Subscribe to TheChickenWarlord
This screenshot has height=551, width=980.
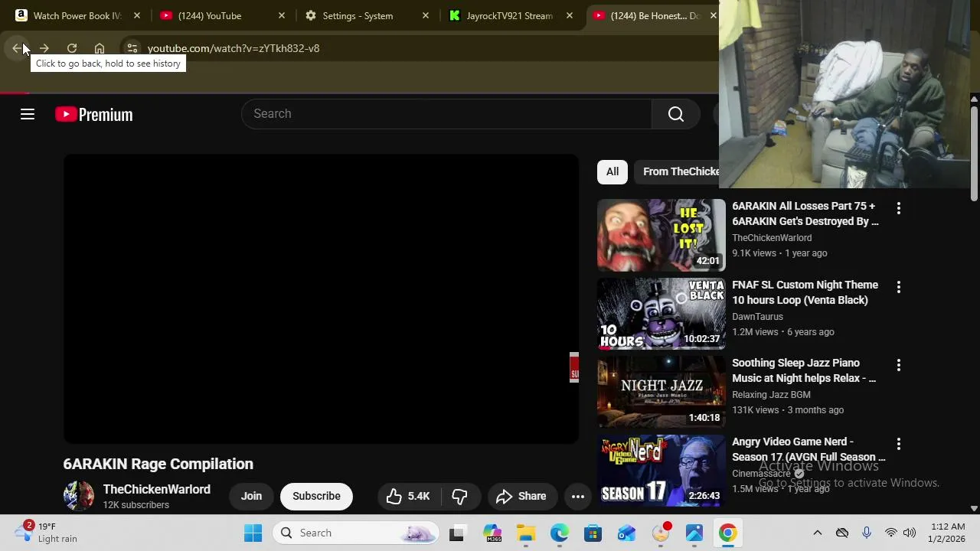coord(316,496)
